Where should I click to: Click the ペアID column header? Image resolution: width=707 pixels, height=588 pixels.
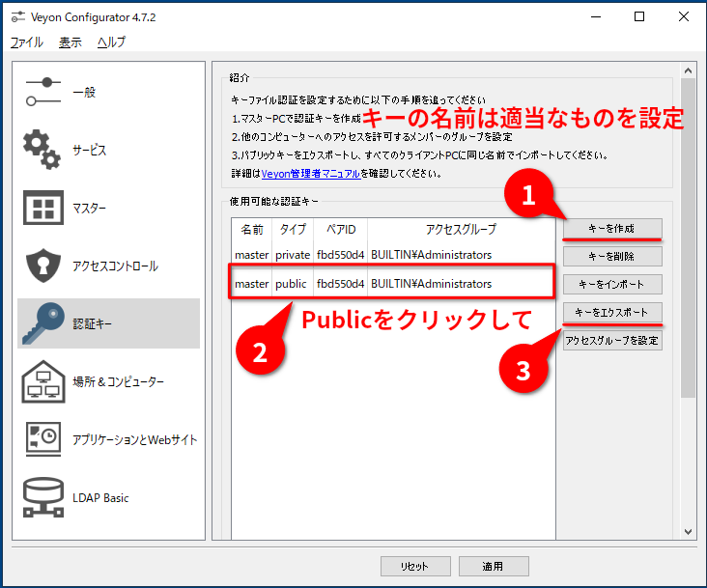point(340,230)
